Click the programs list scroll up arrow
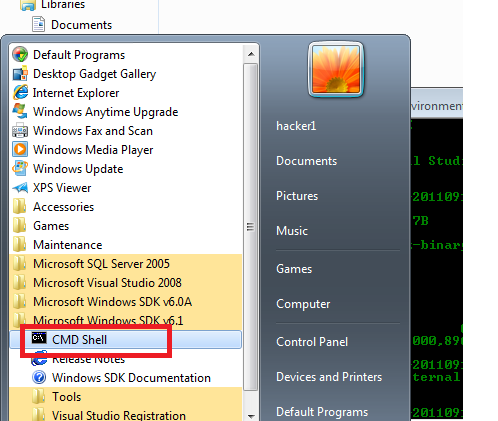 251,54
